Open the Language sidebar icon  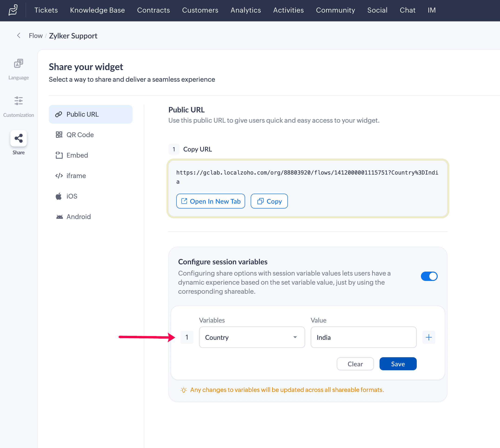[x=18, y=64]
